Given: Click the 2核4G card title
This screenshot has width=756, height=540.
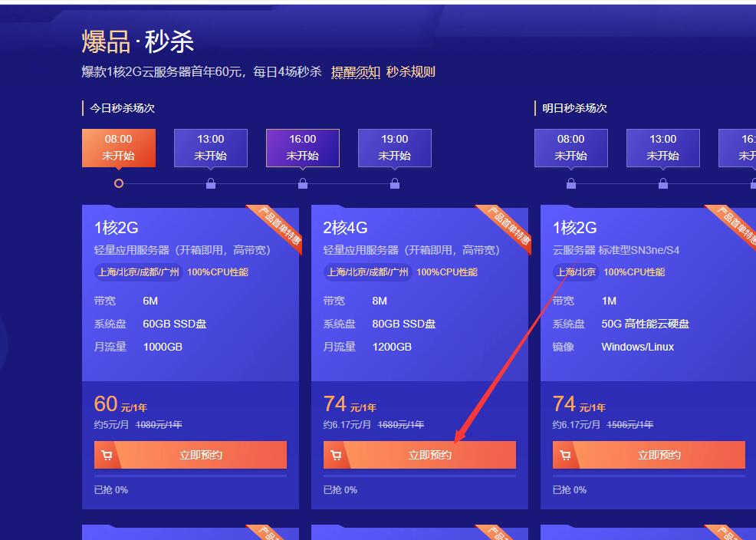Looking at the screenshot, I should click(x=345, y=228).
